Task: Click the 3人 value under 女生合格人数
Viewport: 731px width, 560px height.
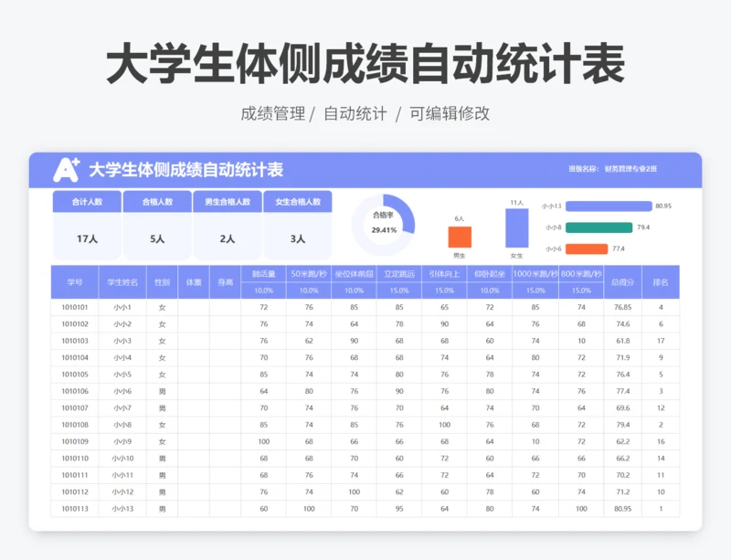Action: [298, 238]
